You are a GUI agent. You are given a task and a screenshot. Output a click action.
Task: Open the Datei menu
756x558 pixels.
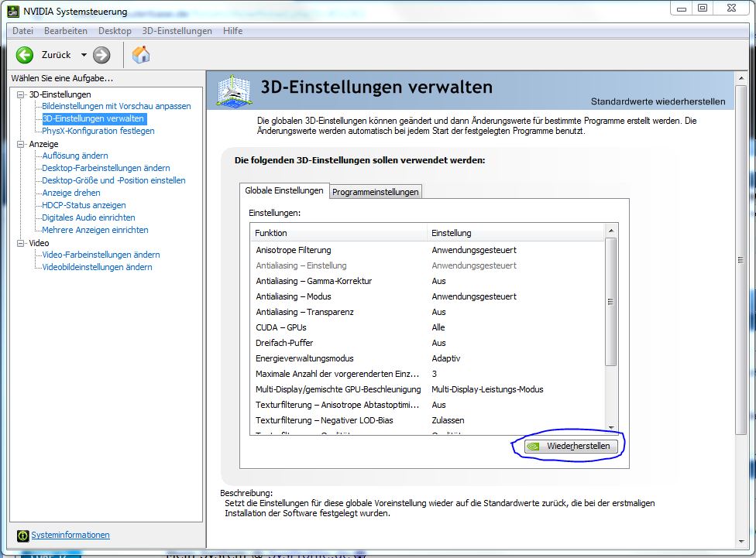pyautogui.click(x=22, y=31)
